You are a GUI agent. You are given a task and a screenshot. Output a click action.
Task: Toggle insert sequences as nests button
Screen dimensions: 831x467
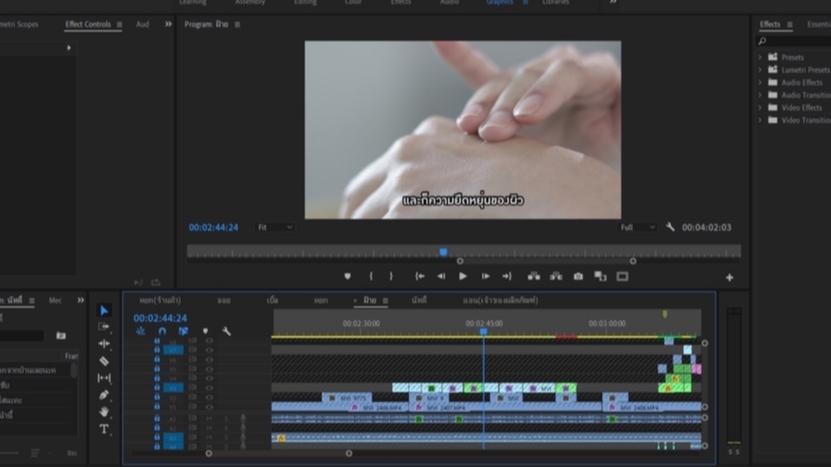click(140, 331)
